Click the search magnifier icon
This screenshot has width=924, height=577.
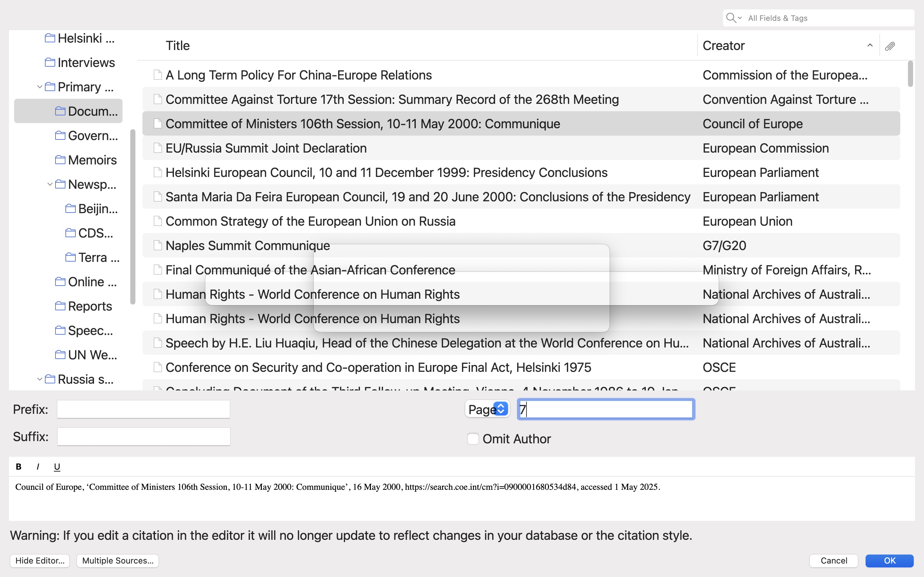(x=731, y=18)
